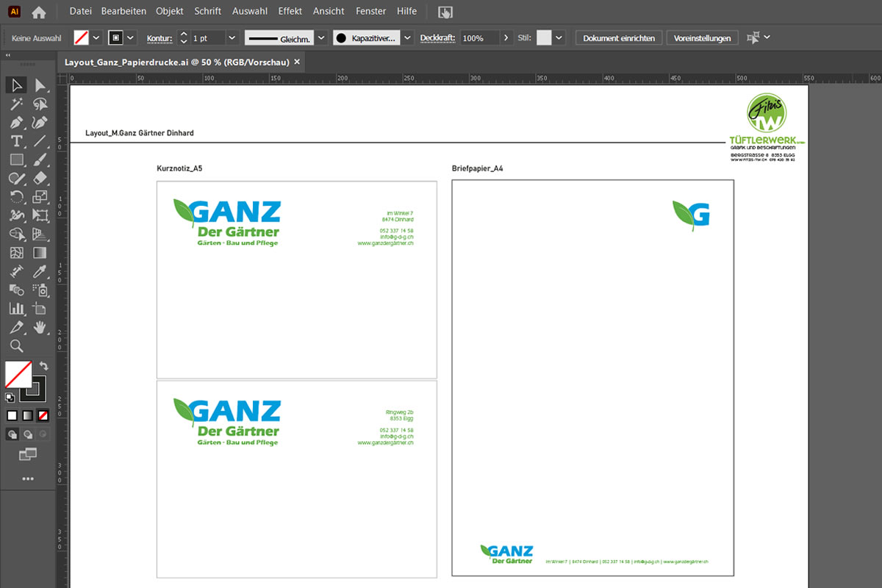Select the Magic Wand tool
Image resolution: width=882 pixels, height=588 pixels.
16,104
